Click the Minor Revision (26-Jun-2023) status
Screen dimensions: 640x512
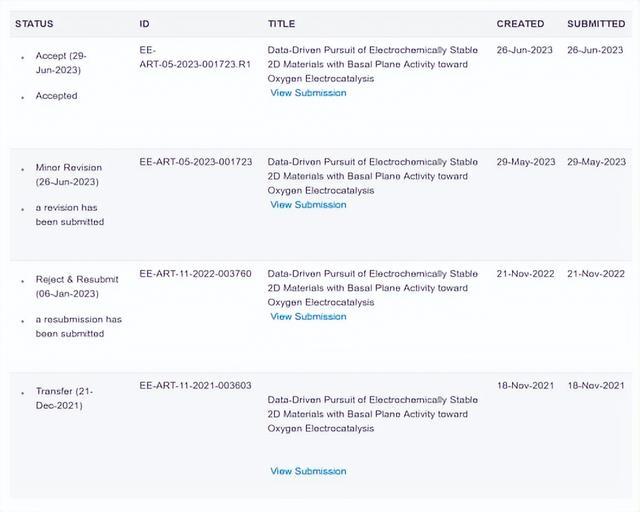[68, 175]
